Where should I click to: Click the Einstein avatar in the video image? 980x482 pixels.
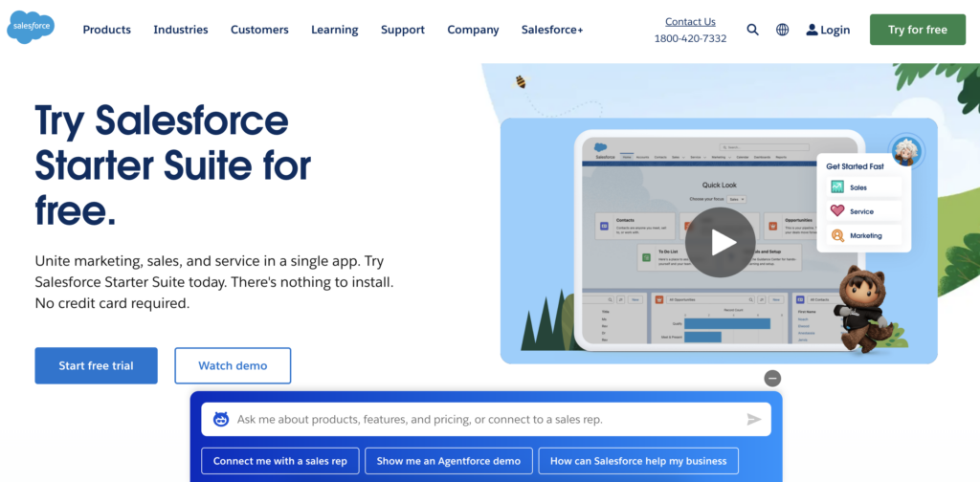(x=905, y=151)
